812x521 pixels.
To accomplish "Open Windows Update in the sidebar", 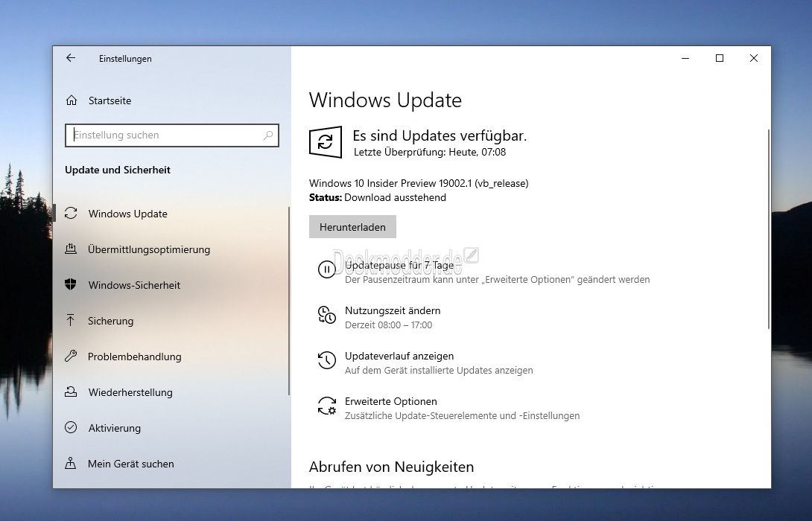I will (127, 214).
